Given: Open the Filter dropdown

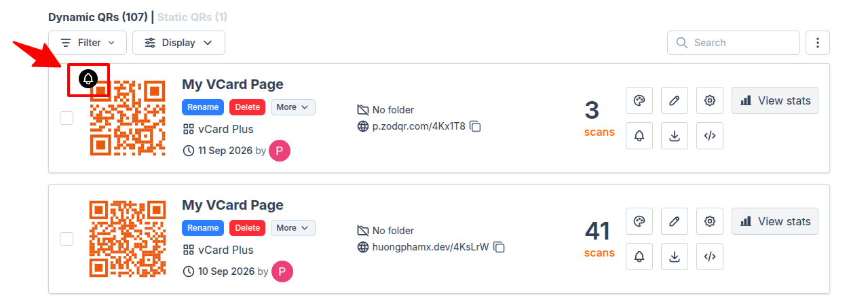Looking at the screenshot, I should tap(88, 43).
